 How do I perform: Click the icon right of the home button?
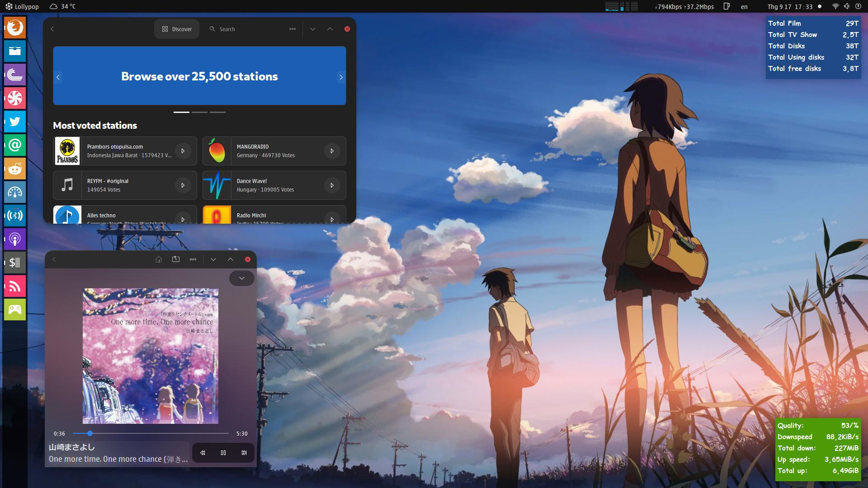(176, 259)
